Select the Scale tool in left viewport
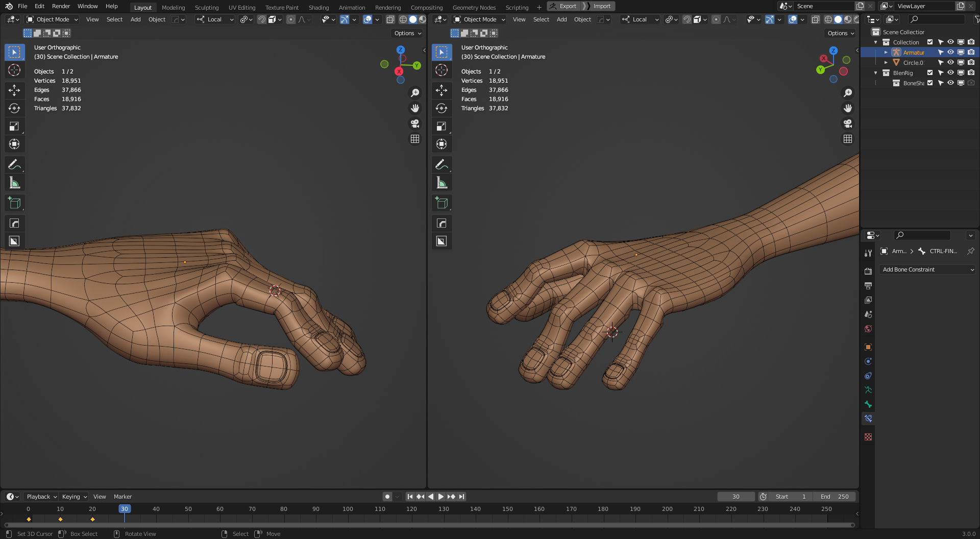Viewport: 980px width, 539px height. click(x=14, y=126)
